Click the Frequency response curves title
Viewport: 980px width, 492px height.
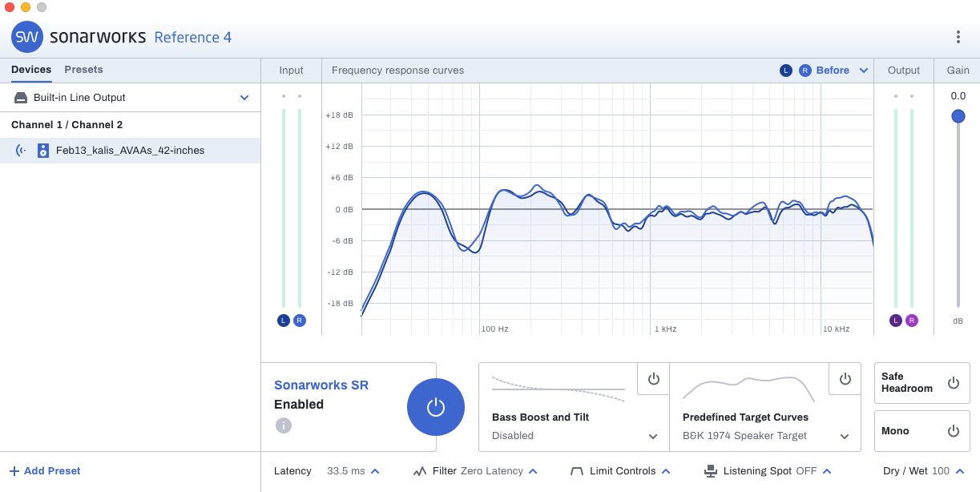[397, 71]
